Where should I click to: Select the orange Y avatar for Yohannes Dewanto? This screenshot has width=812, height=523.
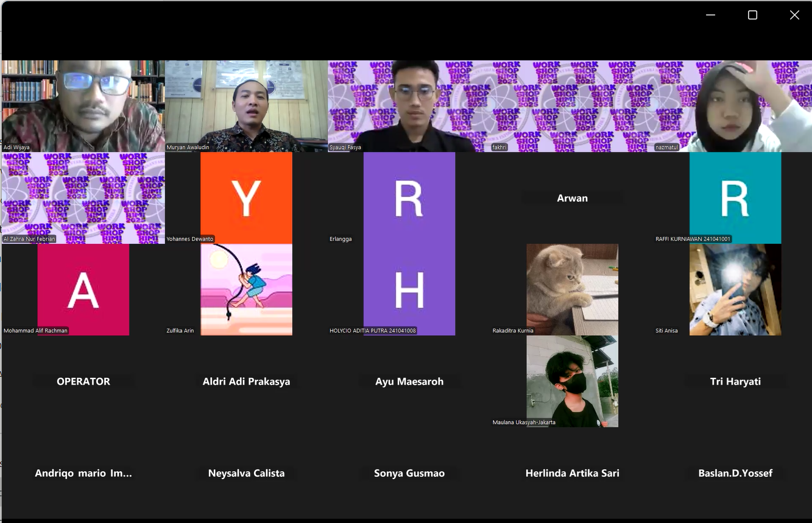(x=246, y=197)
